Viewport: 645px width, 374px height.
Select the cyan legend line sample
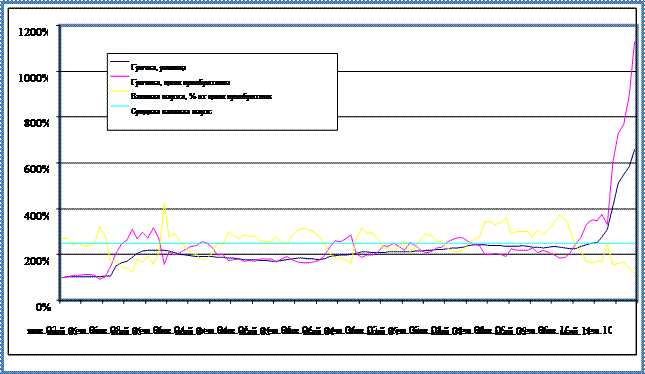[x=120, y=106]
